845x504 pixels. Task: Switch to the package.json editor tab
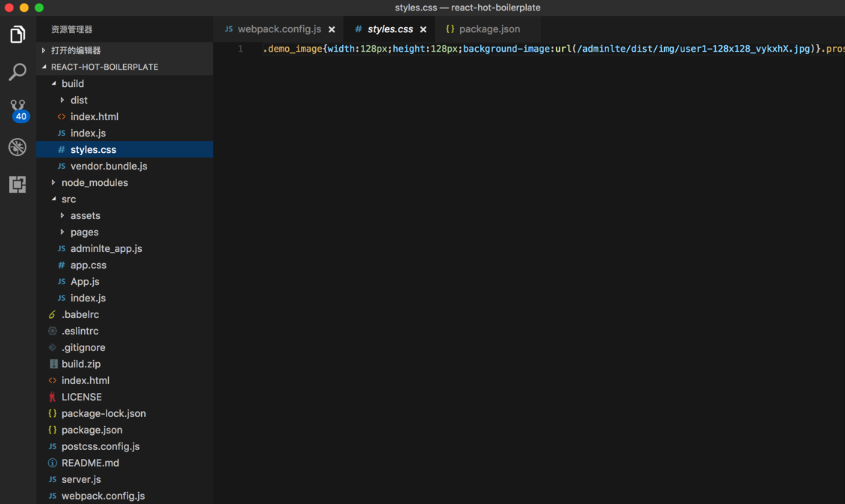coord(488,29)
